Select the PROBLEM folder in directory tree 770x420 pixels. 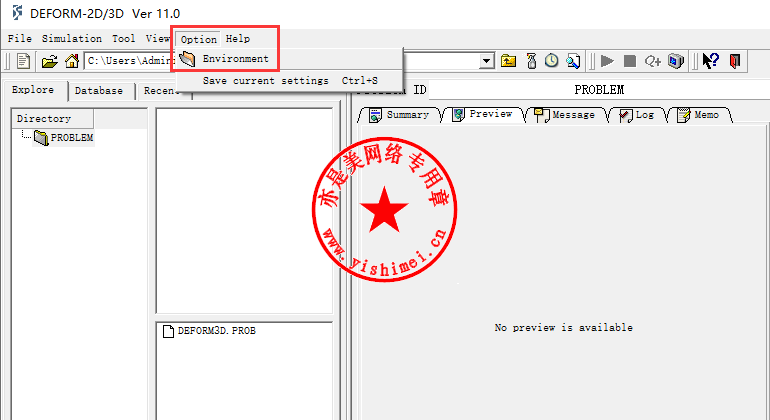coord(70,138)
